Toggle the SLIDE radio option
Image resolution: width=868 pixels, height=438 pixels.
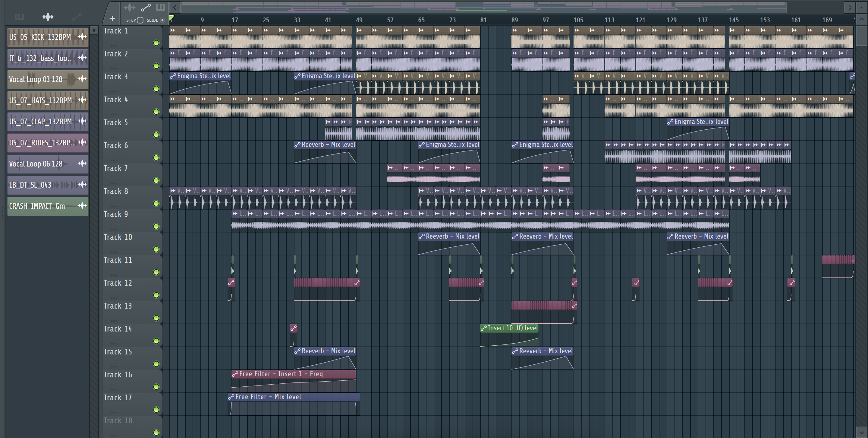point(162,20)
